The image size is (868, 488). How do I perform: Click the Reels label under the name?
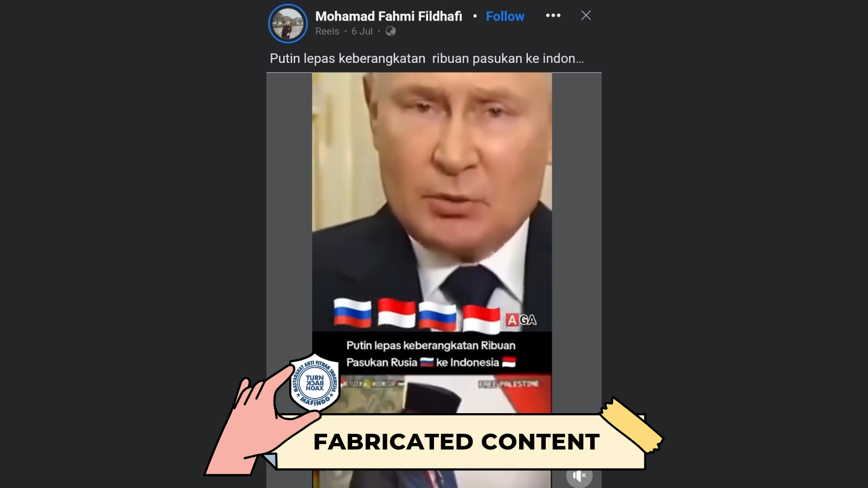[x=327, y=31]
